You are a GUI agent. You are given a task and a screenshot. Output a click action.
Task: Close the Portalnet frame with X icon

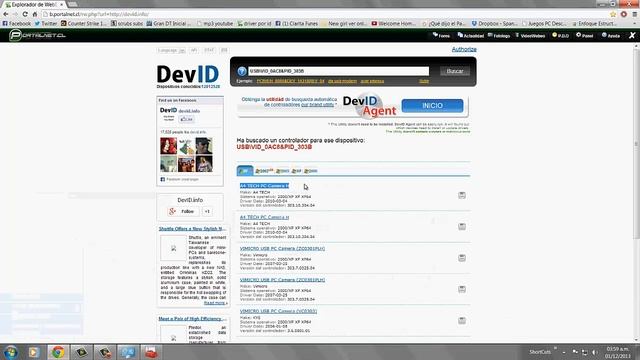coord(632,36)
